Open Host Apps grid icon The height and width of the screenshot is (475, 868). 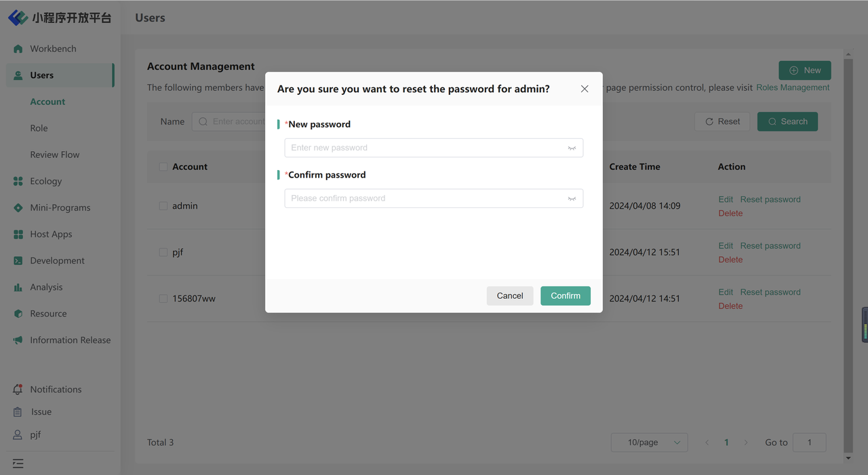coord(18,234)
